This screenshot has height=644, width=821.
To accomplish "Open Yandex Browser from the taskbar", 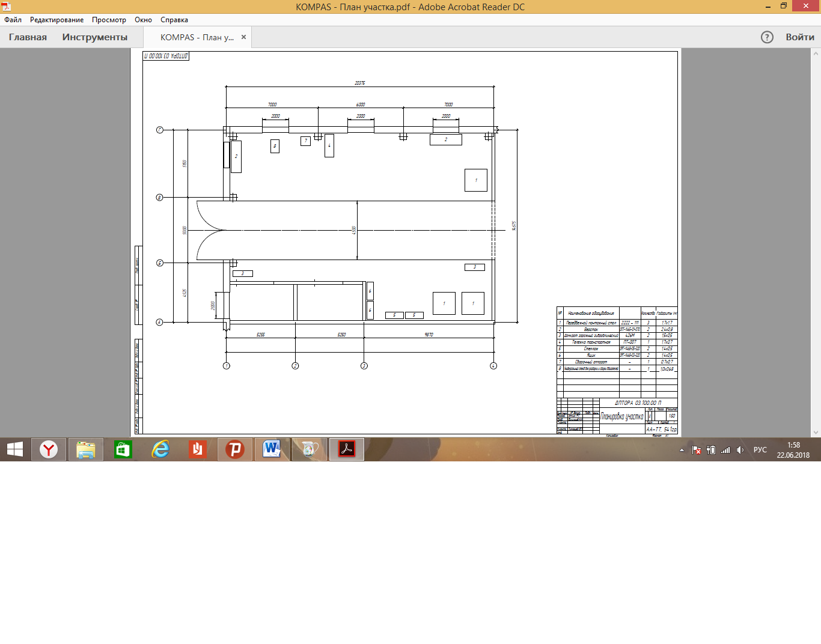I will tap(49, 449).
